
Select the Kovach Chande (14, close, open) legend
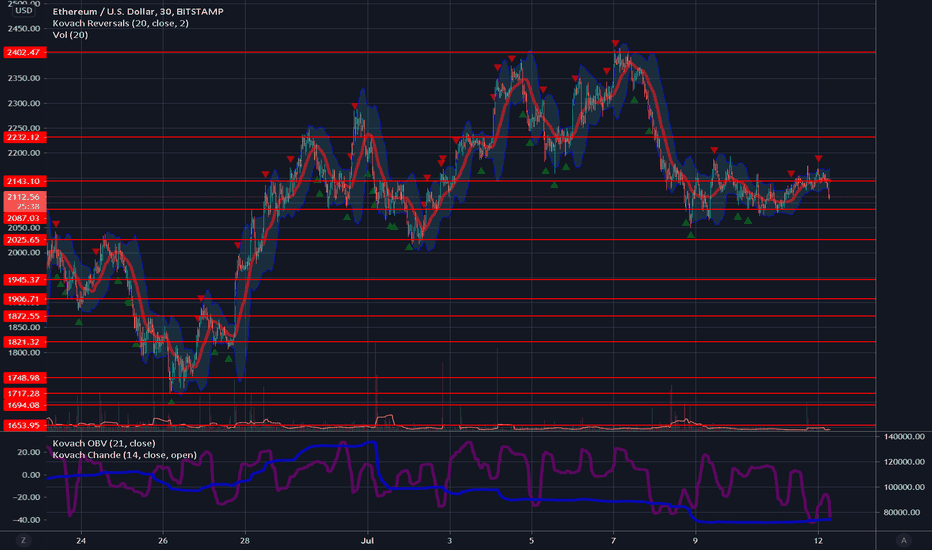click(x=125, y=455)
